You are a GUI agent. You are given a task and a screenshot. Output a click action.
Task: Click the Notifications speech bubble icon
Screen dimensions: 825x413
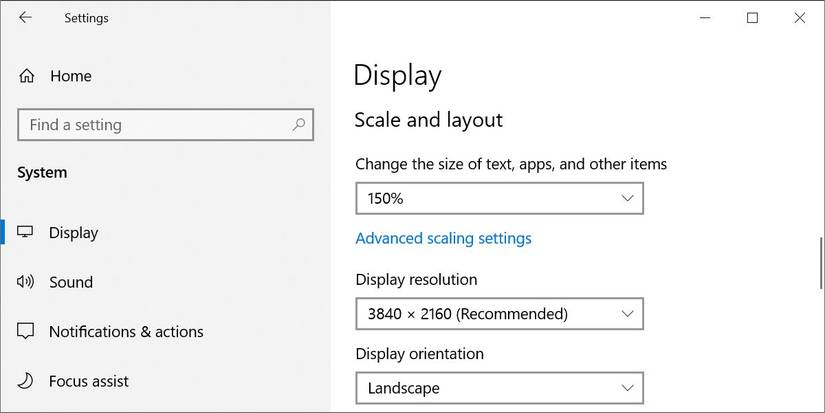26,331
